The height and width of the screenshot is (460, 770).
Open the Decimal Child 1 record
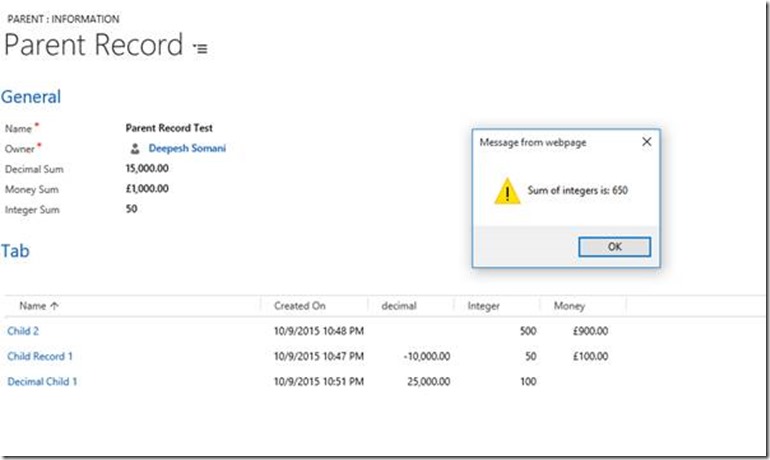point(42,381)
